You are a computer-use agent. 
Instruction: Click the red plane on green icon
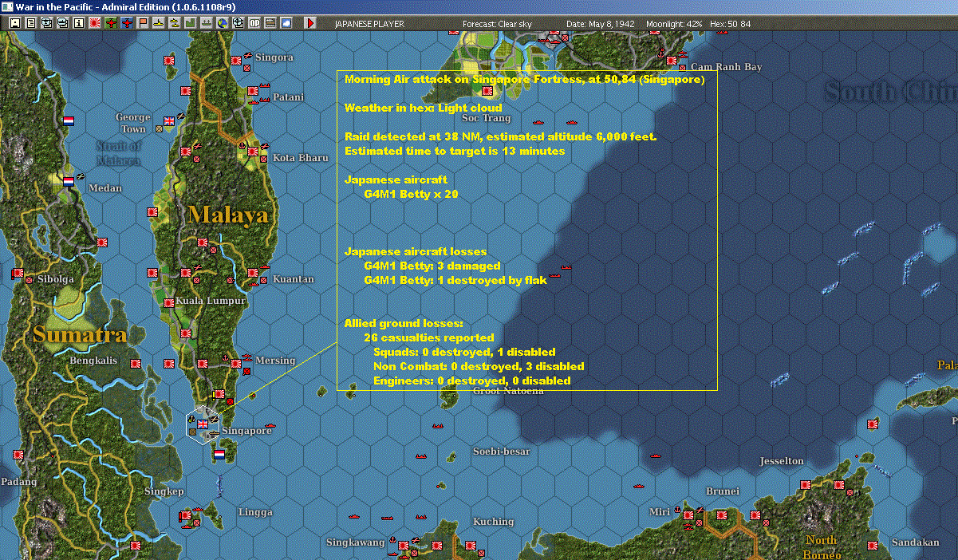[110, 24]
